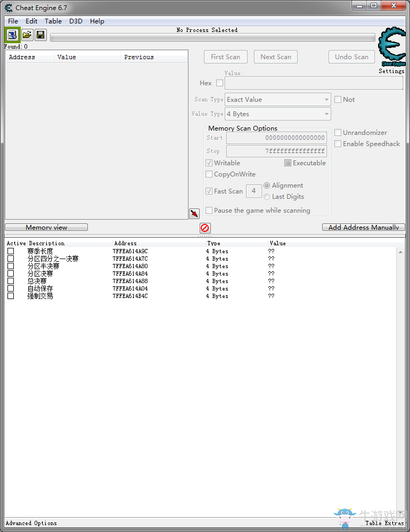Toggle the Executable checkbox
The image size is (410, 532).
pos(288,163)
